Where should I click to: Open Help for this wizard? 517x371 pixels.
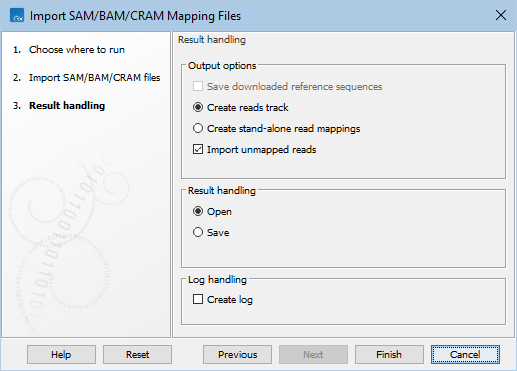point(61,354)
